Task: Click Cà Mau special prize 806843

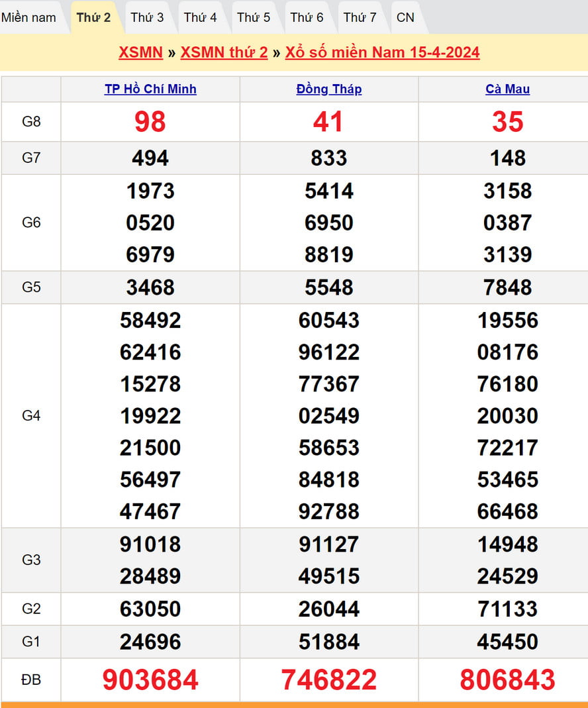Action: click(x=507, y=680)
